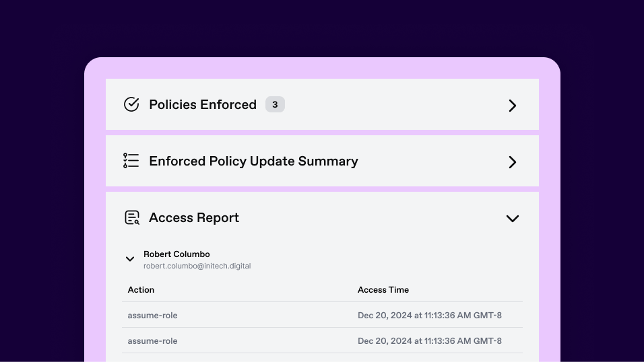Viewport: 644px width, 362px height.
Task: Select the first assume-role action entry
Action: [x=152, y=315]
